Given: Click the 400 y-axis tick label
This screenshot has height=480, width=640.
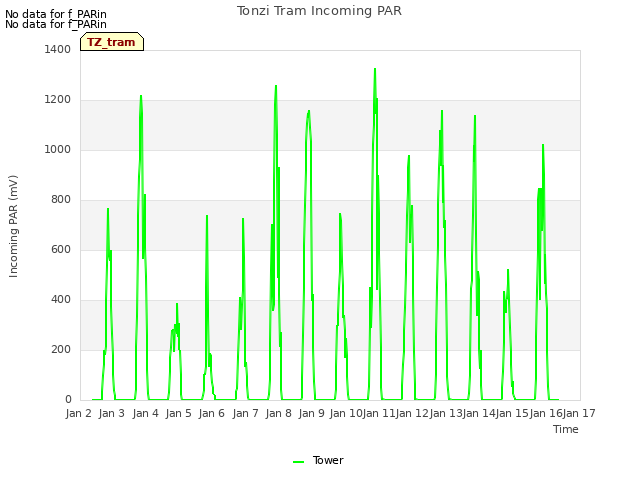Looking at the screenshot, I should pos(61,300).
